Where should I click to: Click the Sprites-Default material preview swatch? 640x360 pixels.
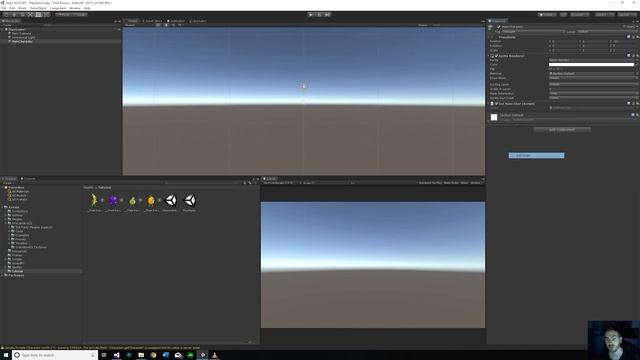coord(494,118)
